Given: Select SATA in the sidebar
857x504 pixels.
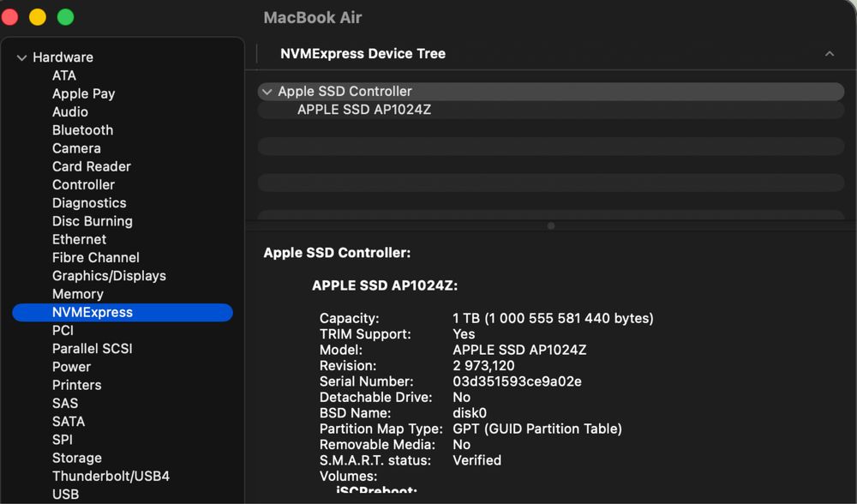Looking at the screenshot, I should click(69, 422).
